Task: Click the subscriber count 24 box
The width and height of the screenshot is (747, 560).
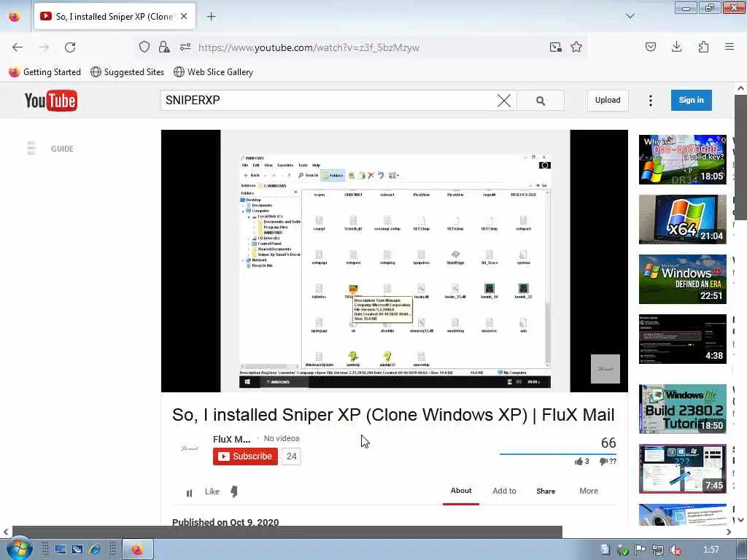Action: tap(292, 456)
